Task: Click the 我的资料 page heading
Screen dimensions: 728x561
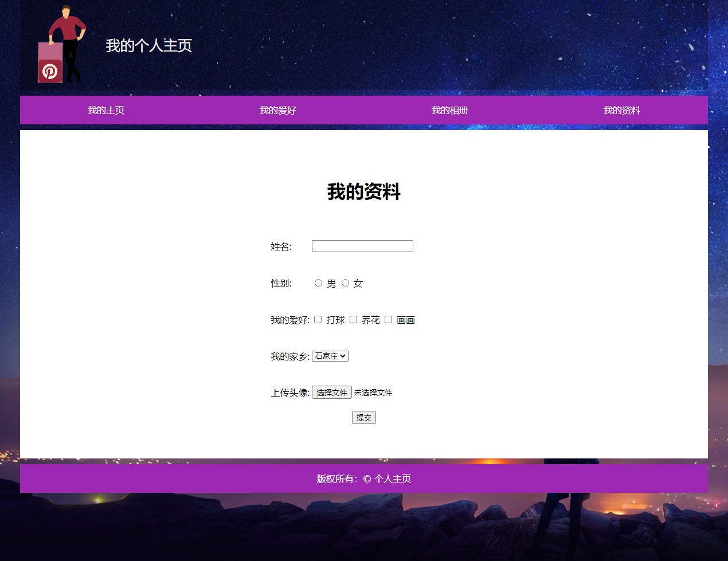Action: pos(364,192)
